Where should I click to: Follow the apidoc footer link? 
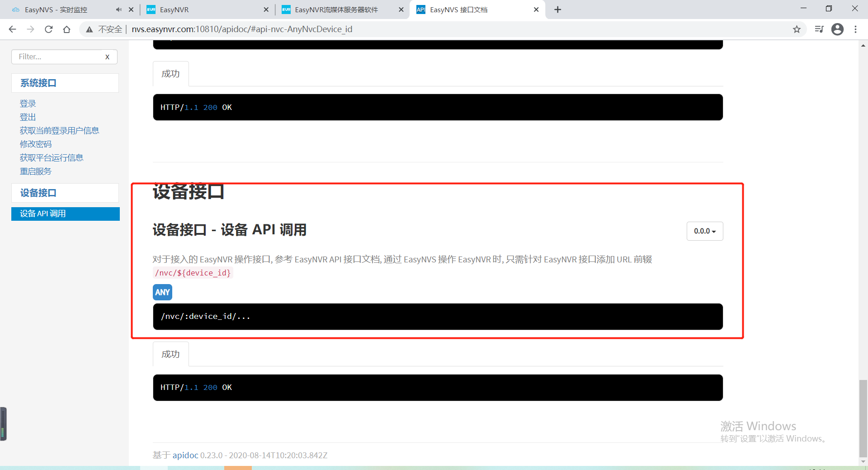185,455
